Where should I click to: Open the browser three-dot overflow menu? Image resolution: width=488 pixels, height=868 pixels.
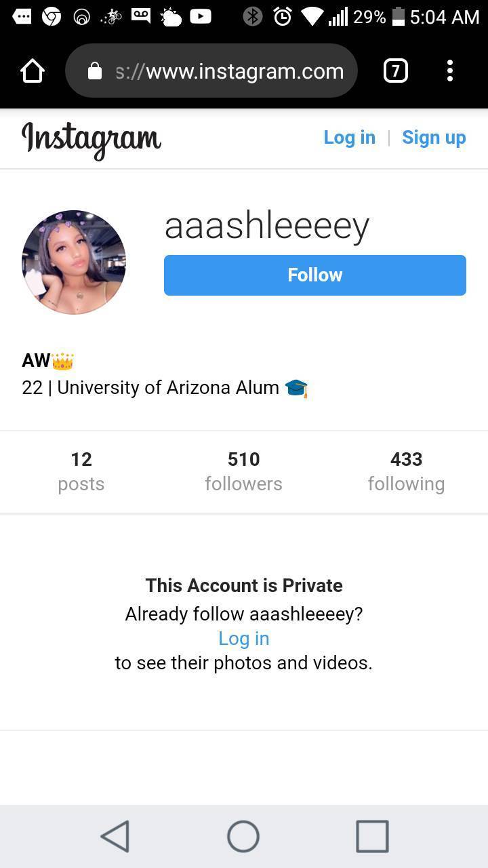tap(450, 71)
